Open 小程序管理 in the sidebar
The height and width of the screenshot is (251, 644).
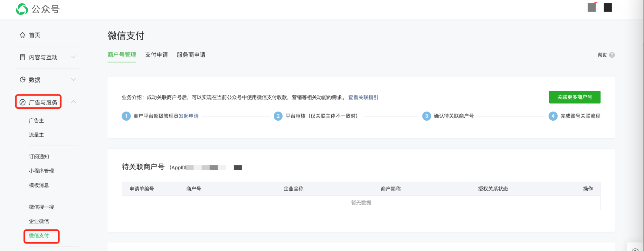(x=42, y=171)
